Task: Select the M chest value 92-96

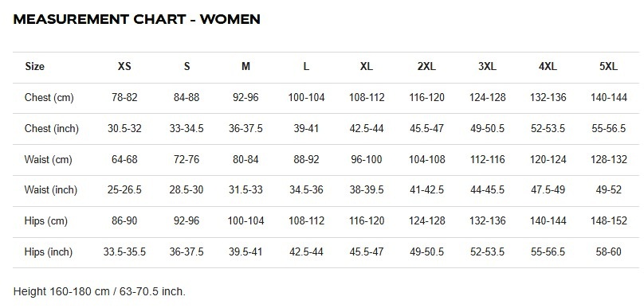Action: tap(245, 98)
